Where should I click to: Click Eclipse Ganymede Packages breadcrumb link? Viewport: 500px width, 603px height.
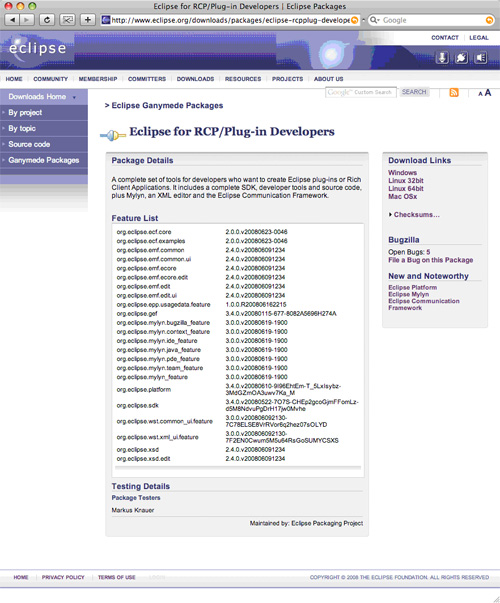pyautogui.click(x=167, y=105)
